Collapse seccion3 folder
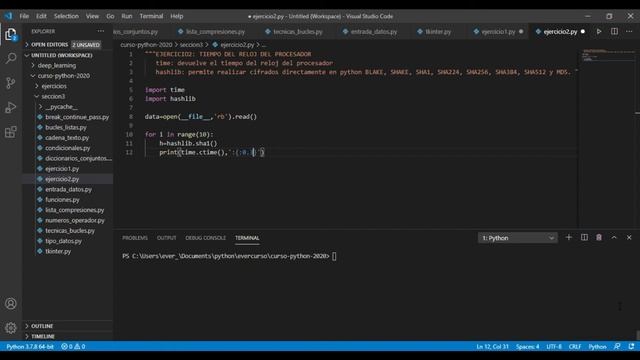 (67, 96)
